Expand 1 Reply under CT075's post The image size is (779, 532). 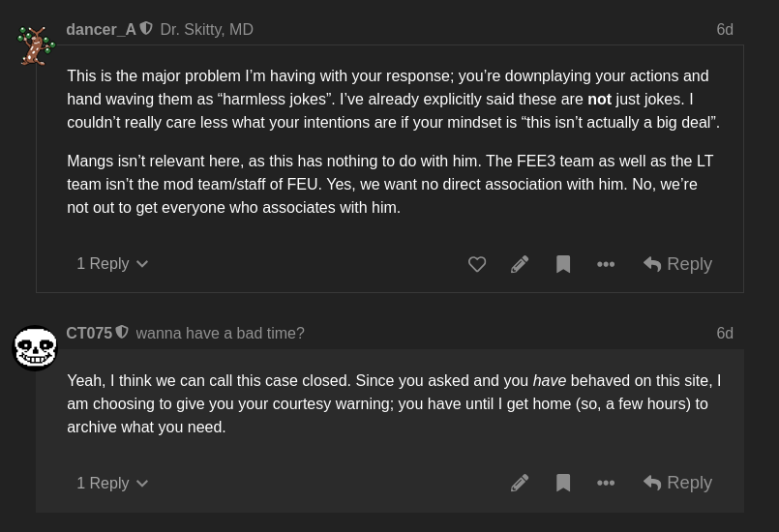(112, 483)
